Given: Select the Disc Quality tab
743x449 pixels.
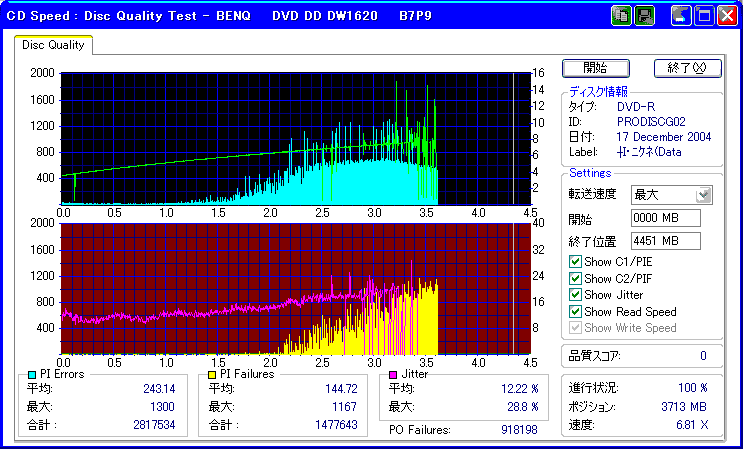Looking at the screenshot, I should click(53, 45).
